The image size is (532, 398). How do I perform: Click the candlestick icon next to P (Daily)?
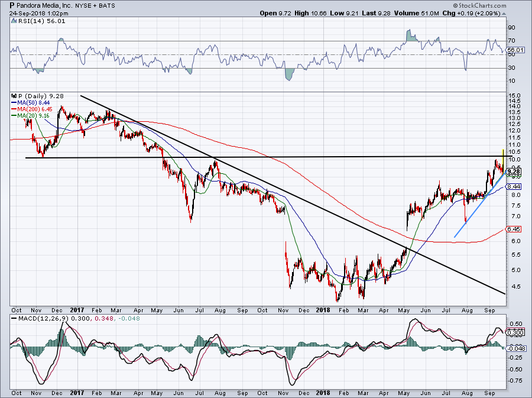point(14,96)
